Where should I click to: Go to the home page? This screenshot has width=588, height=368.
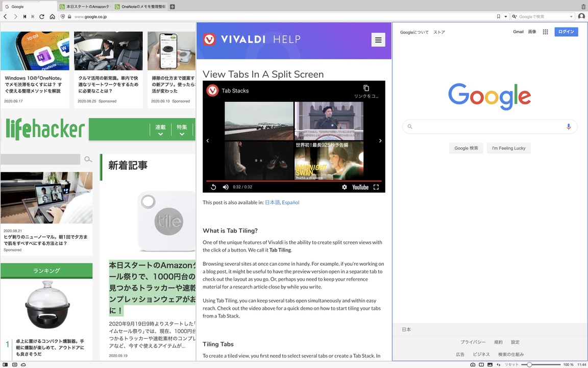tap(52, 16)
